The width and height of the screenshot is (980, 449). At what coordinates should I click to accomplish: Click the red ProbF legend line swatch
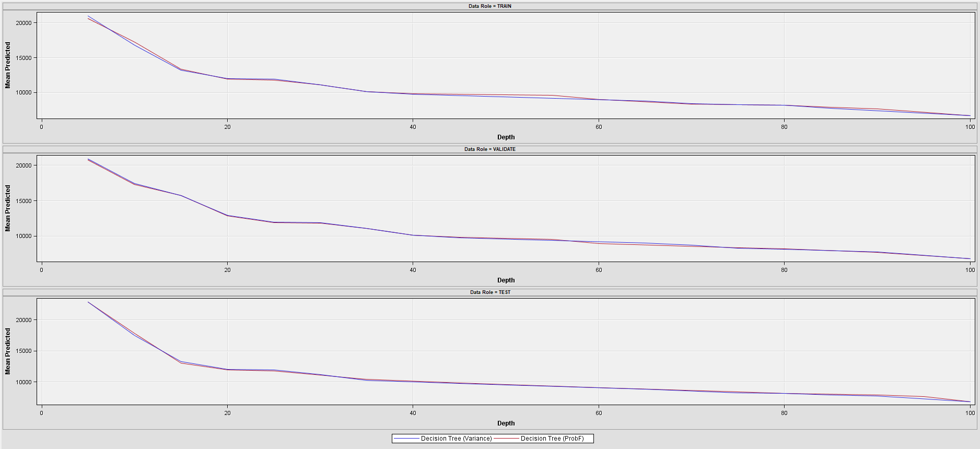(x=506, y=439)
